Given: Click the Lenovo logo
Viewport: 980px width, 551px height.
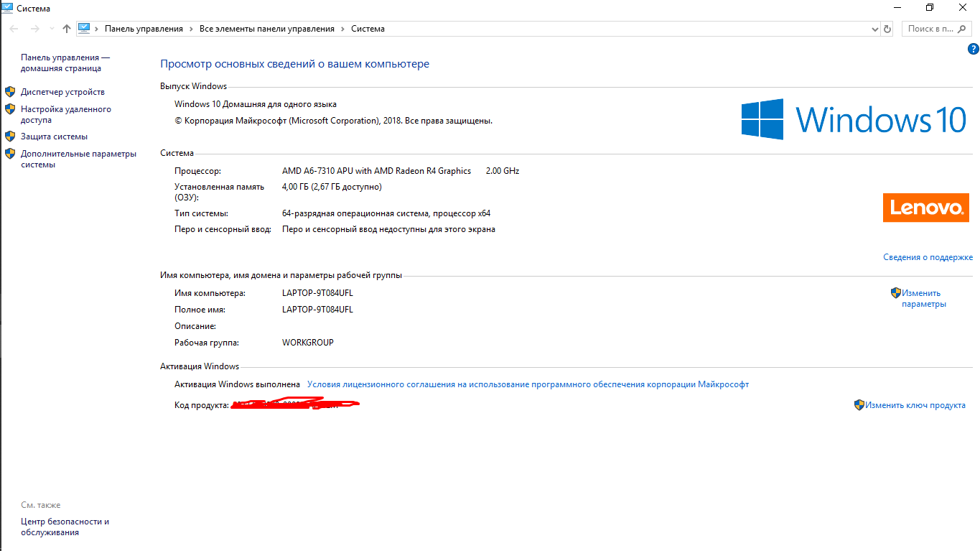Looking at the screenshot, I should coord(925,208).
